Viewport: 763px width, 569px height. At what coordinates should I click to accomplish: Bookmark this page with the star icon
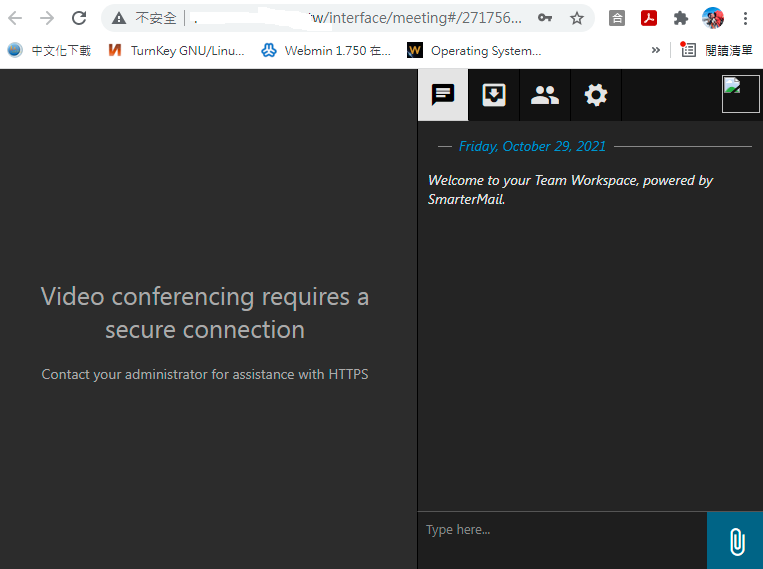click(577, 18)
